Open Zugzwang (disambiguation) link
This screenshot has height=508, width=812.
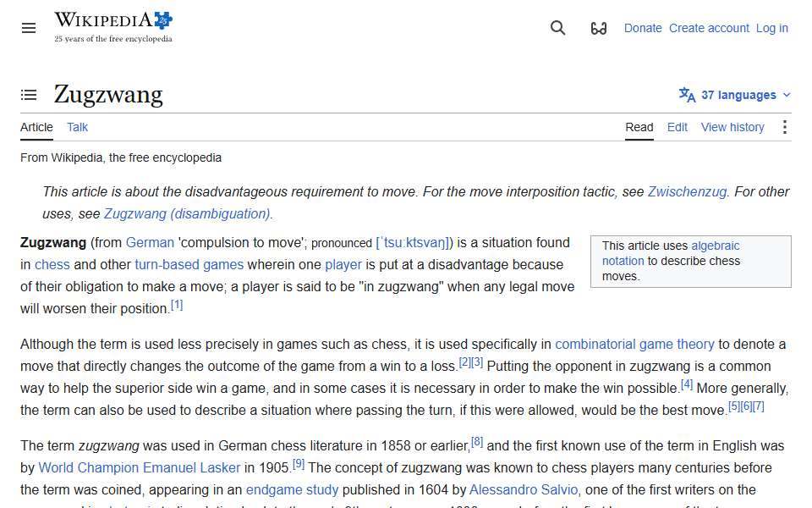pos(187,213)
